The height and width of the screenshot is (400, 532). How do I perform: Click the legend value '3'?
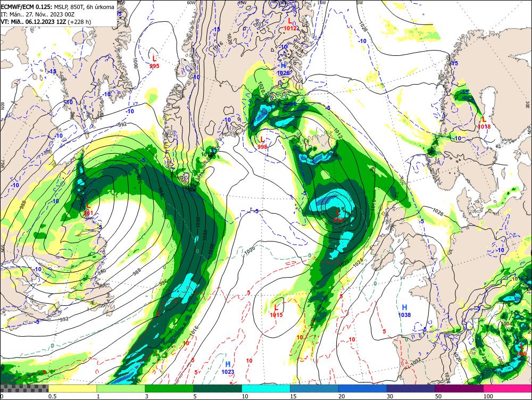pos(147,396)
